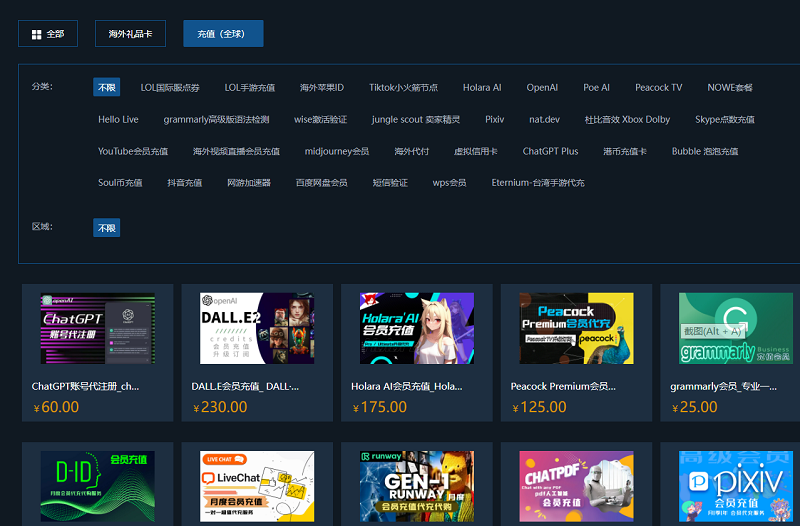View the runway GEN-1 thumbnail
This screenshot has height=526, width=800.
coord(417,486)
